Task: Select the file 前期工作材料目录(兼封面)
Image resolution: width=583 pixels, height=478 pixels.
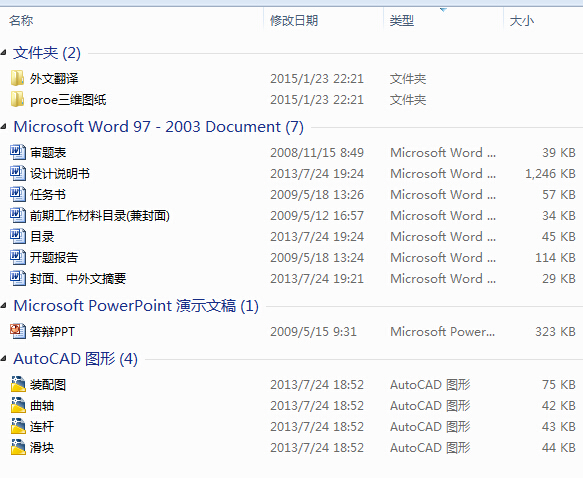Action: coord(100,216)
